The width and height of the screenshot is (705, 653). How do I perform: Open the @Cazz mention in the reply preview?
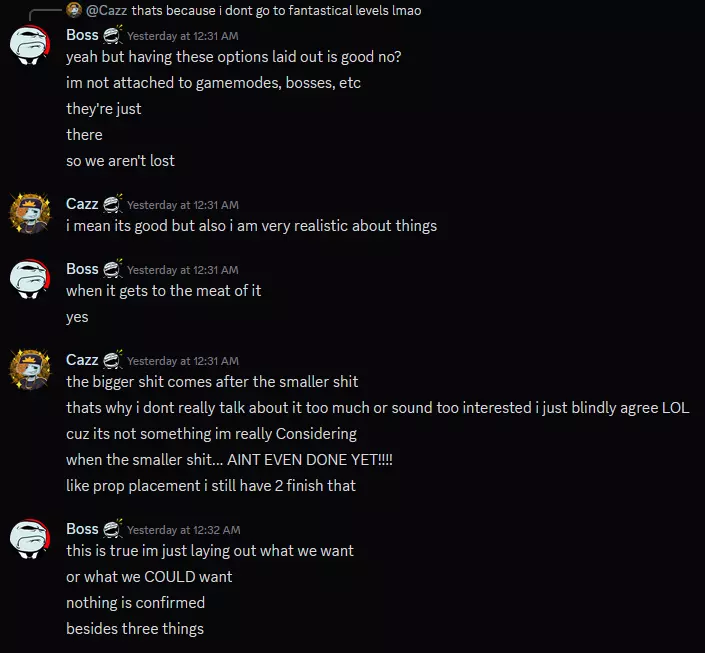pos(107,10)
